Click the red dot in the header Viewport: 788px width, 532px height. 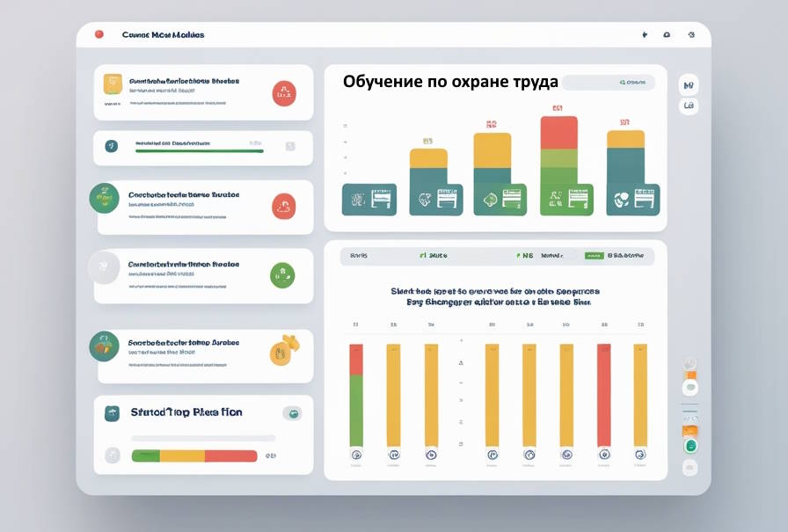99,34
